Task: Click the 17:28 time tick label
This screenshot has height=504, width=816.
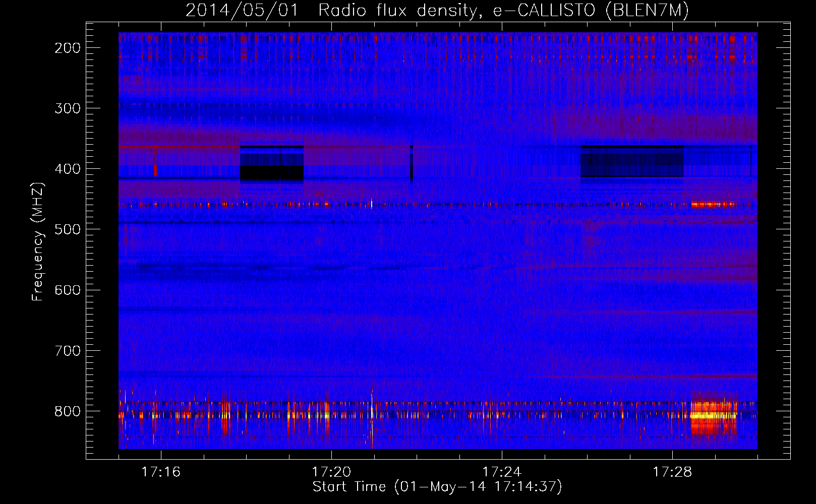Action: coord(672,472)
